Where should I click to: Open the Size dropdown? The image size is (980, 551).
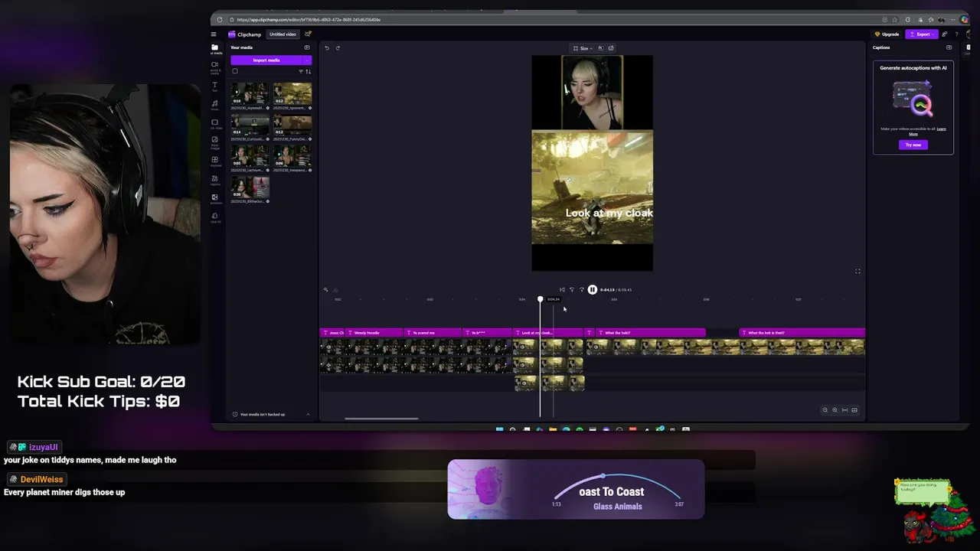click(583, 48)
